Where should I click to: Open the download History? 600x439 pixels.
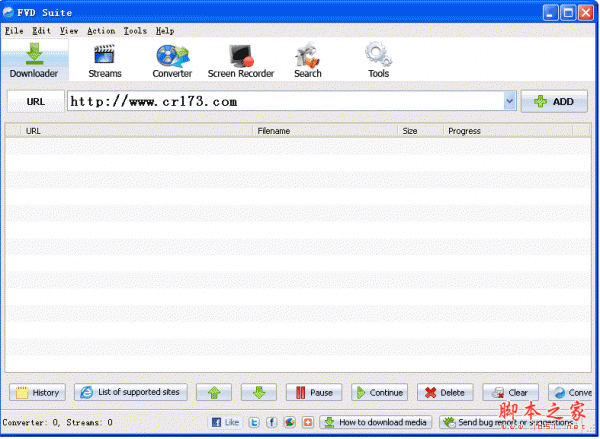pos(38,392)
